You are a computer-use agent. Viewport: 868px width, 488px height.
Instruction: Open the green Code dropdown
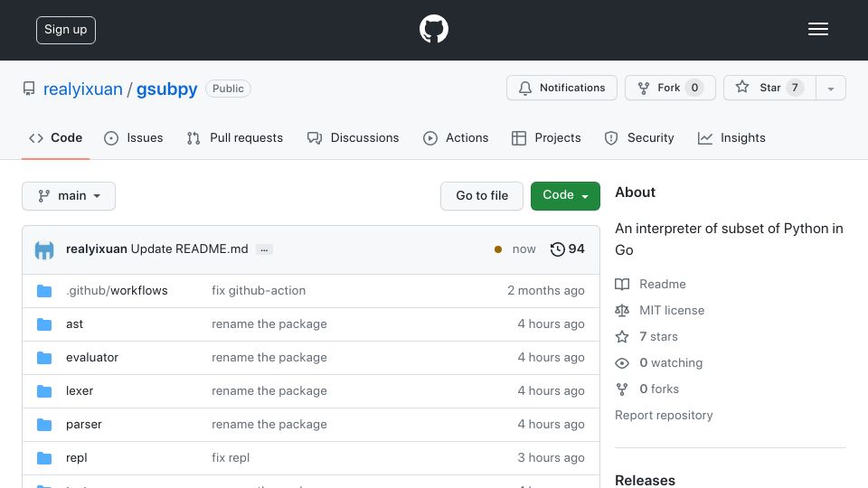(565, 196)
